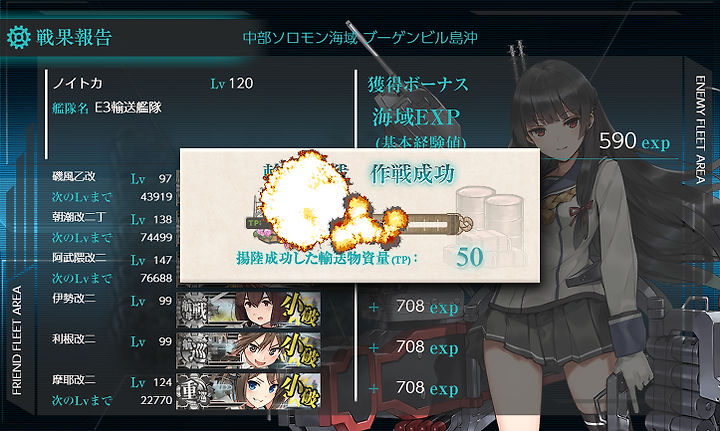
Task: Click the 小破 damage badge on 摩耶改二's banner
Action: pyautogui.click(x=299, y=392)
